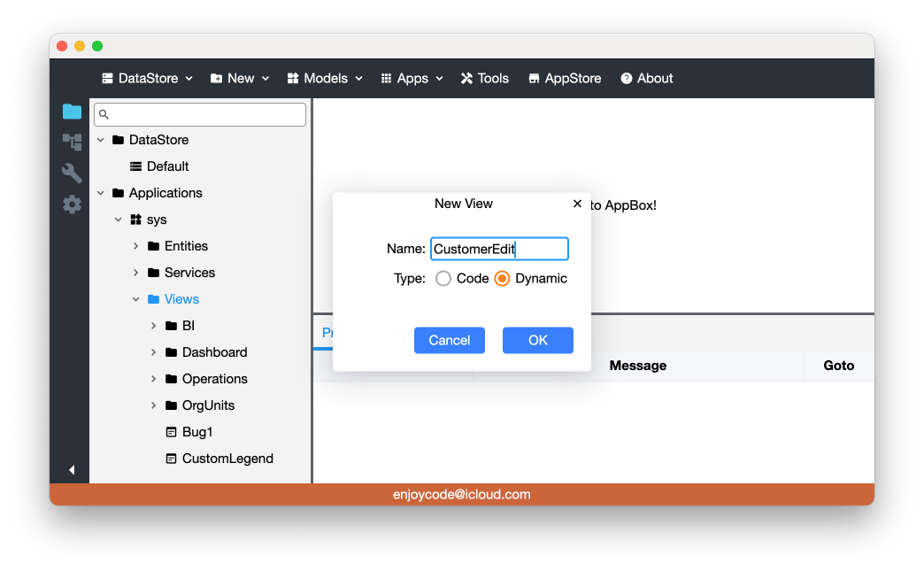Click the Goto column header
Screen dimensions: 924x571
838,366
